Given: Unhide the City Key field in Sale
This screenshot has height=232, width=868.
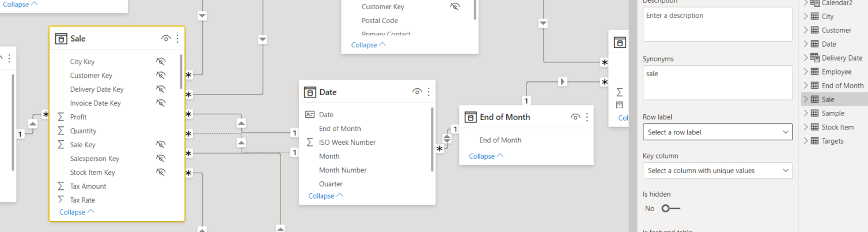Looking at the screenshot, I should pyautogui.click(x=161, y=61).
